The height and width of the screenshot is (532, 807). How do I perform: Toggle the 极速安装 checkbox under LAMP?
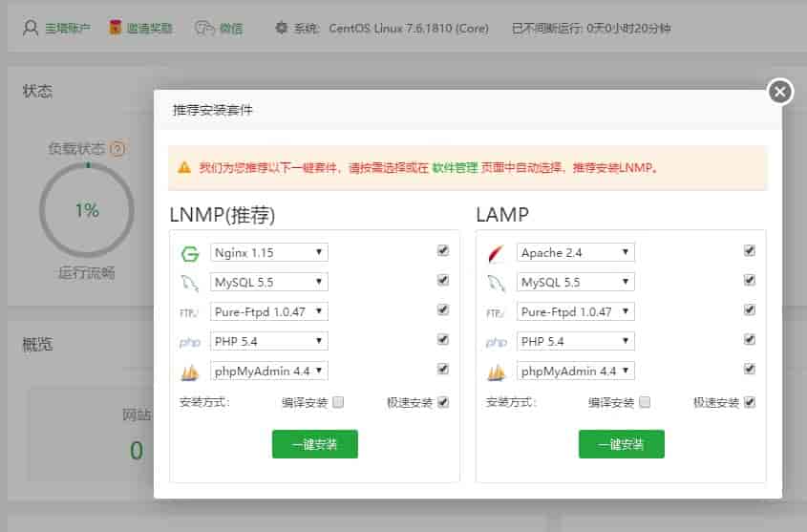click(750, 403)
